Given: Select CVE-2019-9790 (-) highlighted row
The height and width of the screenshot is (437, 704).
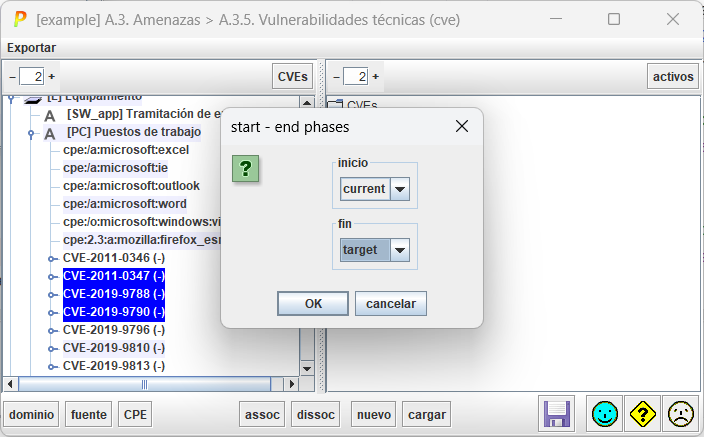Looking at the screenshot, I should point(114,312).
